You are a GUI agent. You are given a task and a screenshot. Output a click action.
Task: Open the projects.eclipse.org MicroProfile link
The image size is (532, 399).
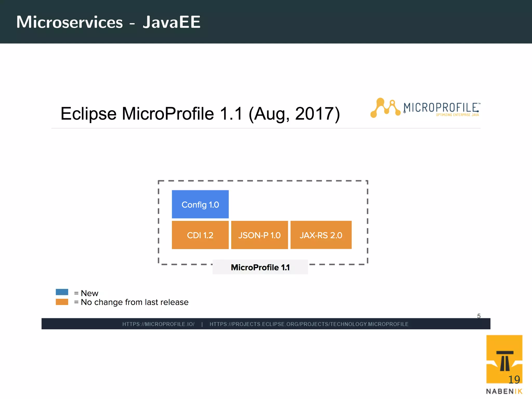tap(309, 324)
